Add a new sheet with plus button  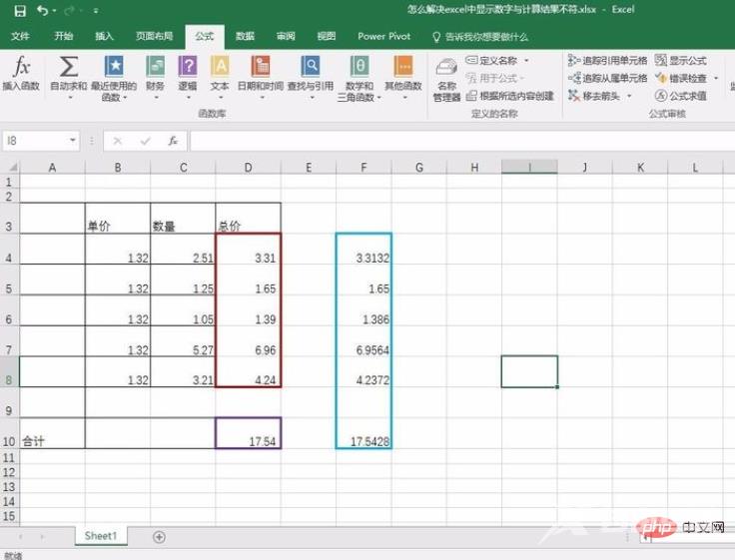(159, 537)
